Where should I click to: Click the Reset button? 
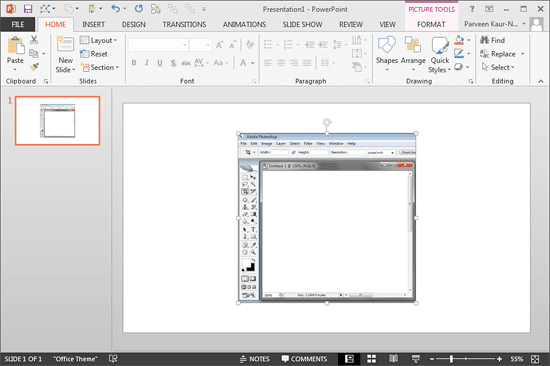[94, 54]
